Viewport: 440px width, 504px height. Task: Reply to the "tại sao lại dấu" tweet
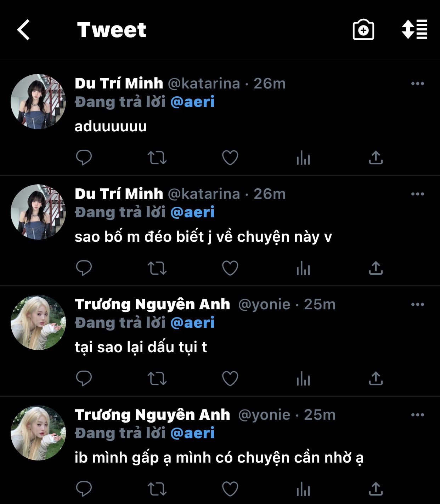point(84,379)
